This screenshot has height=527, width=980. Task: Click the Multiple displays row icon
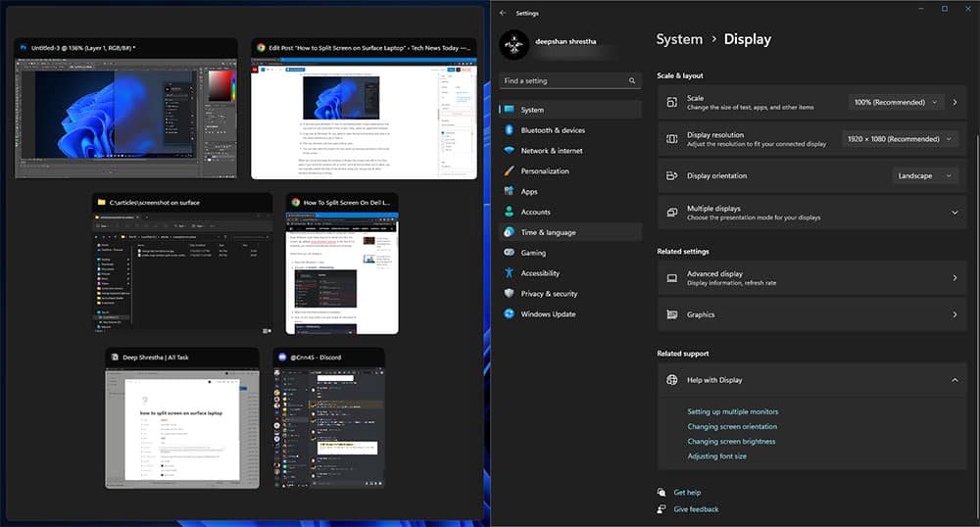coord(672,213)
